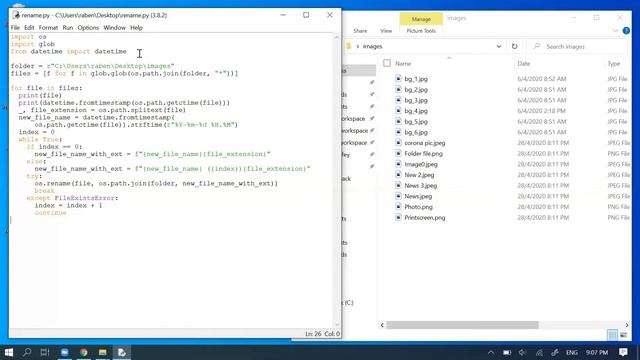Open the Action Center notifications icon

623,352
